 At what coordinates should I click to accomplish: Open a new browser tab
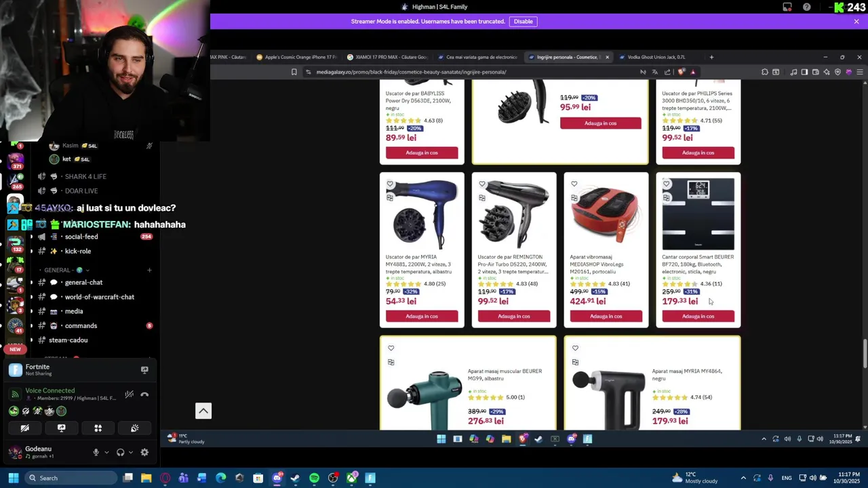click(x=711, y=57)
